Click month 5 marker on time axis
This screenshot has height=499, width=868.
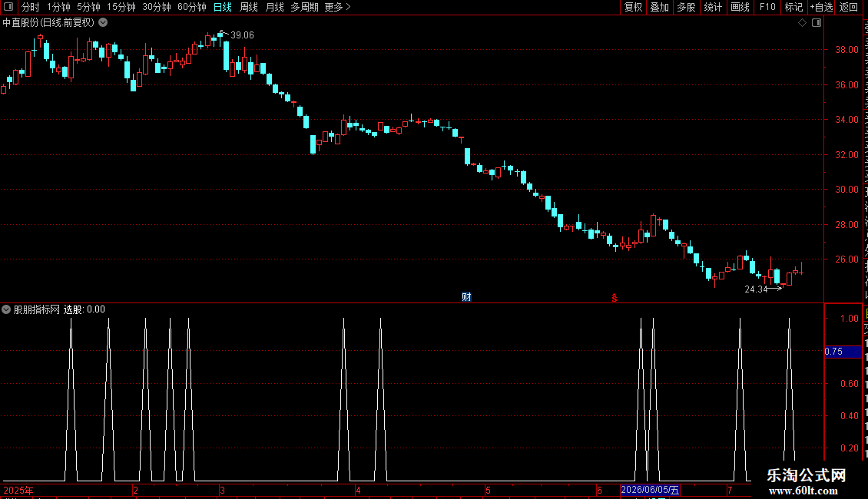coord(489,491)
